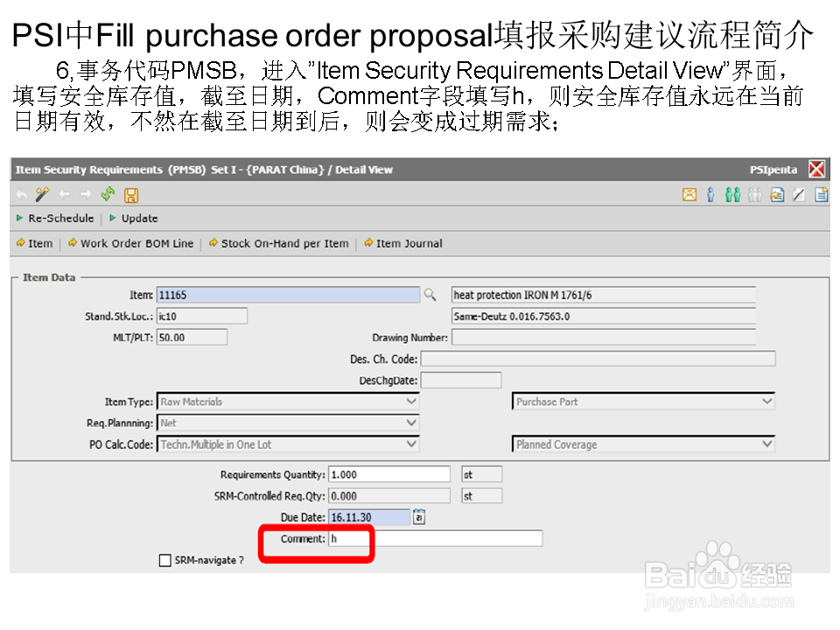Click the navigation back arrow

(19, 195)
